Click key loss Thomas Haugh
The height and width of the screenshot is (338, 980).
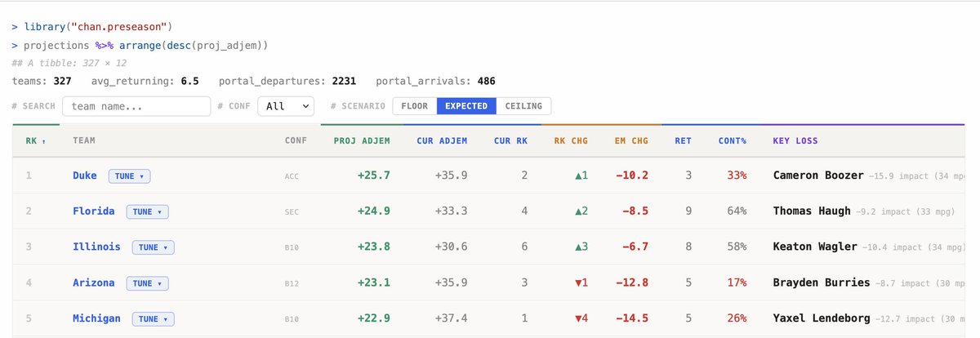point(812,211)
